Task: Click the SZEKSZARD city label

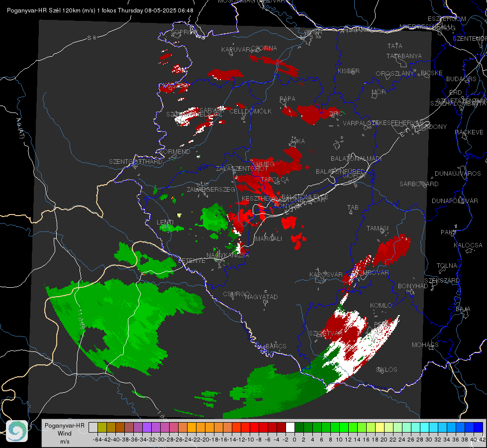Action: [442, 281]
